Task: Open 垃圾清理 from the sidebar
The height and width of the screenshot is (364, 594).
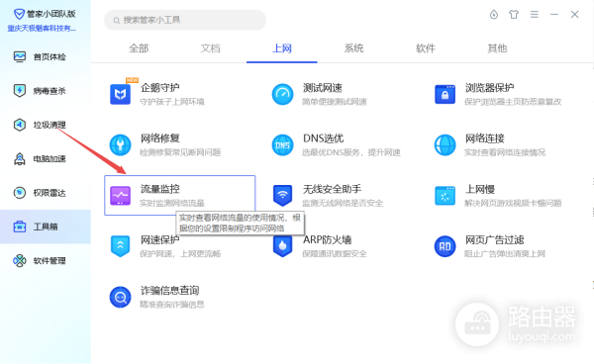Action: tap(49, 125)
